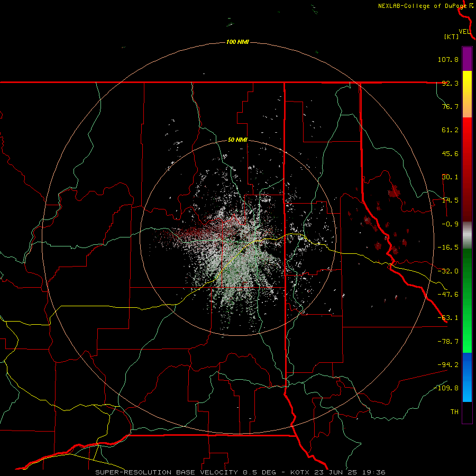Select the -78.7 scale value
Viewport: 476px width, 476px height.
pyautogui.click(x=448, y=342)
